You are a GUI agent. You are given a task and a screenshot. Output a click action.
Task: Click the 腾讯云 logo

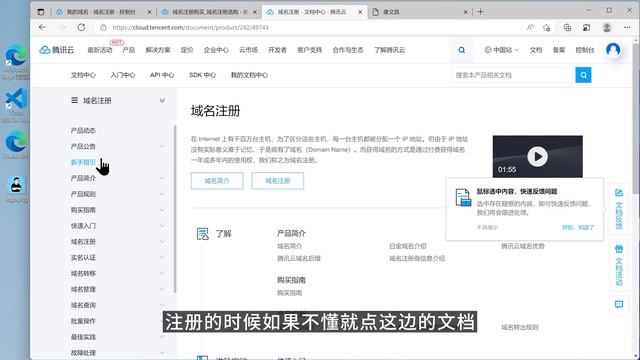tap(57, 50)
